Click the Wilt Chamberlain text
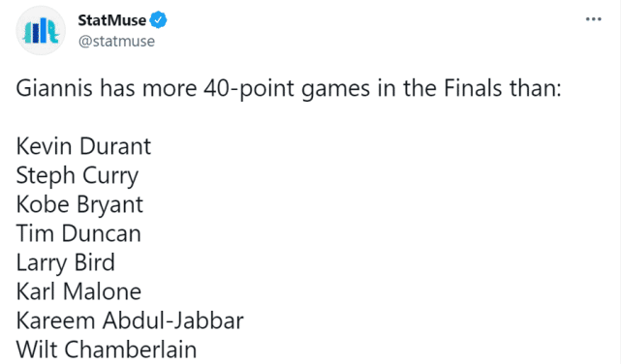This screenshot has width=621, height=364. click(107, 349)
